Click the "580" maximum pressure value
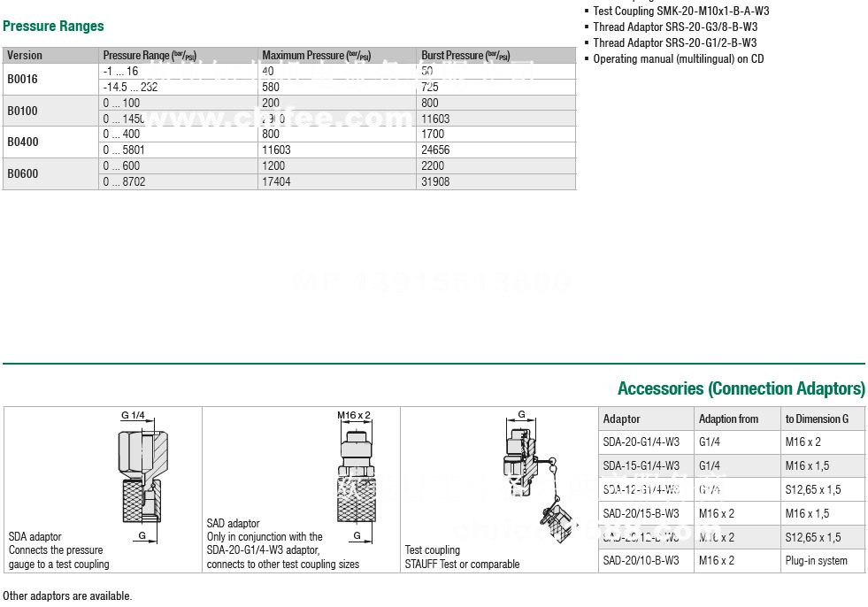 [x=271, y=87]
